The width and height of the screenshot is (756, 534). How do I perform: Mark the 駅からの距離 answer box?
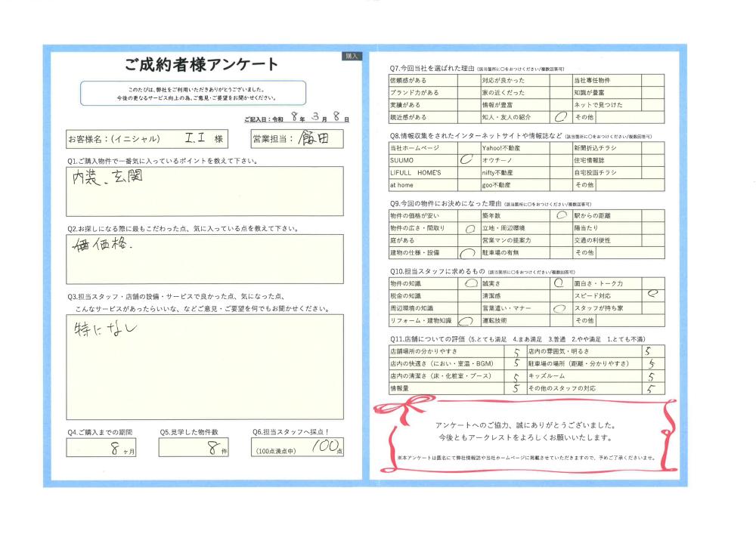click(x=654, y=215)
